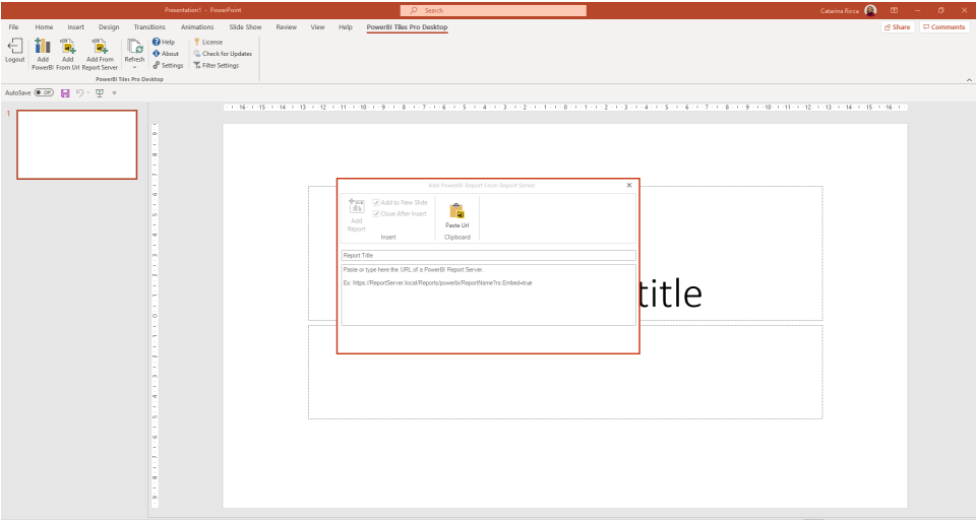
Task: Toggle Close After Insert checkbox
Action: tap(376, 214)
